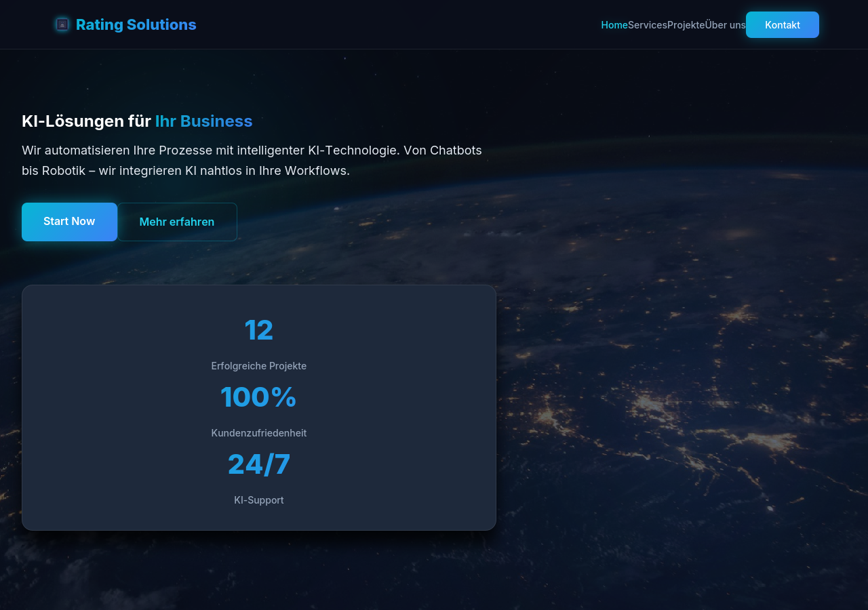The height and width of the screenshot is (610, 868).
Task: Select the Mehr erfahren button
Action: pyautogui.click(x=177, y=222)
